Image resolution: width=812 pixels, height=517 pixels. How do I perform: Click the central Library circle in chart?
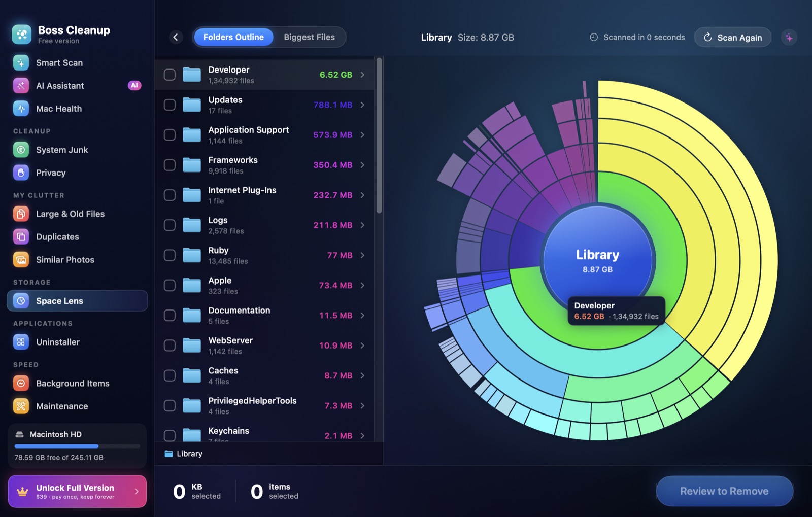click(x=597, y=260)
